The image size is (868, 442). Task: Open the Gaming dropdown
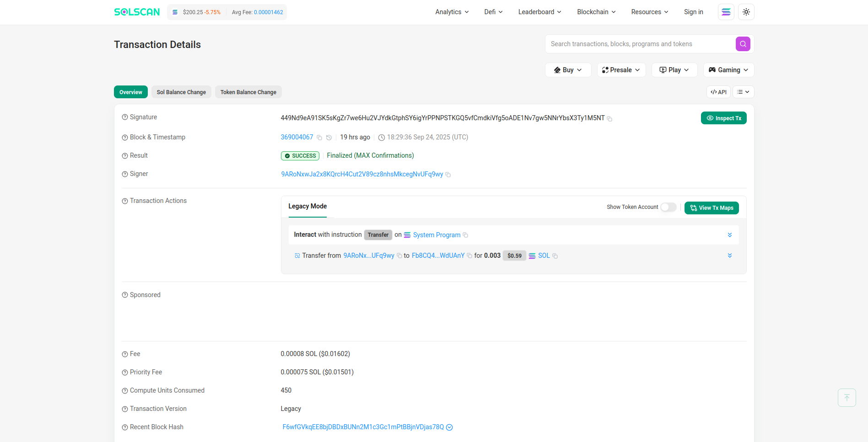(728, 70)
